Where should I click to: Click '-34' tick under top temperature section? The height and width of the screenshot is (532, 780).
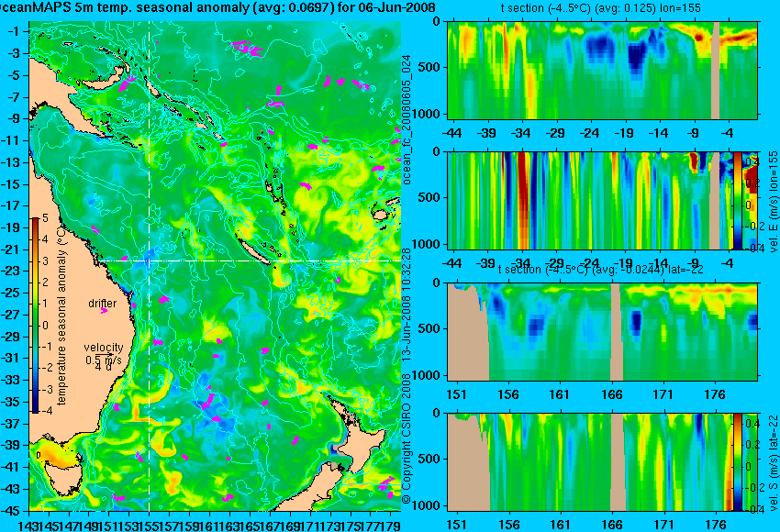[520, 133]
